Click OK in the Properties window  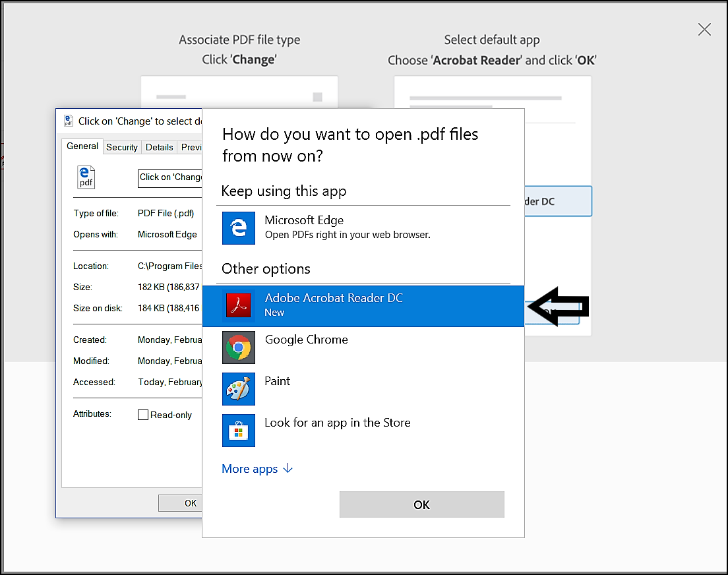point(181,503)
